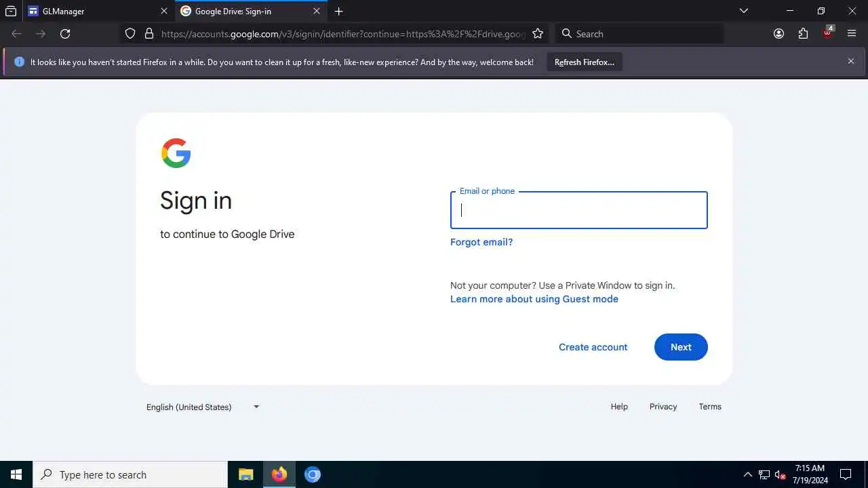Click the Type here to search box
The width and height of the screenshot is (868, 488).
coord(130,474)
